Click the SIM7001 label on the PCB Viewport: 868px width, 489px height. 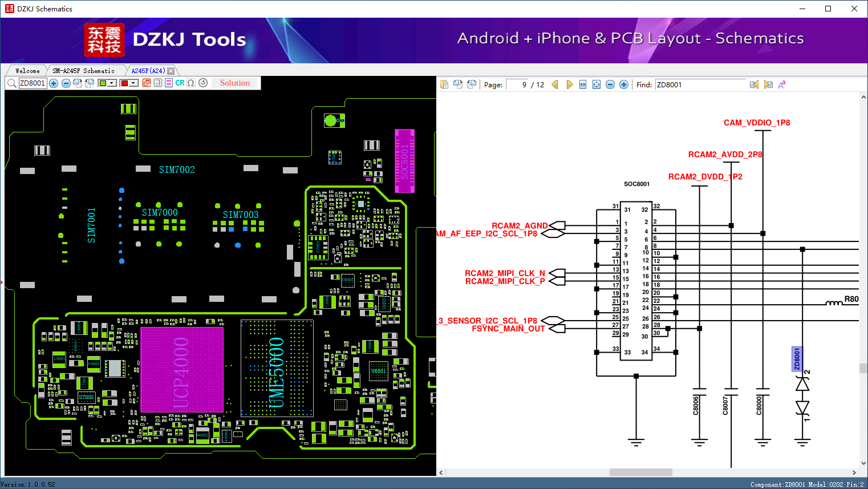91,225
